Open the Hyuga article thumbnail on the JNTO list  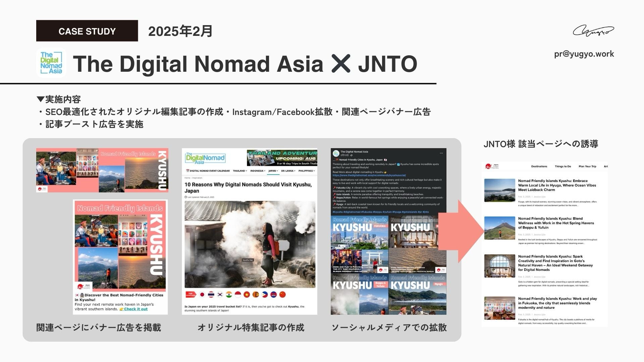click(499, 190)
